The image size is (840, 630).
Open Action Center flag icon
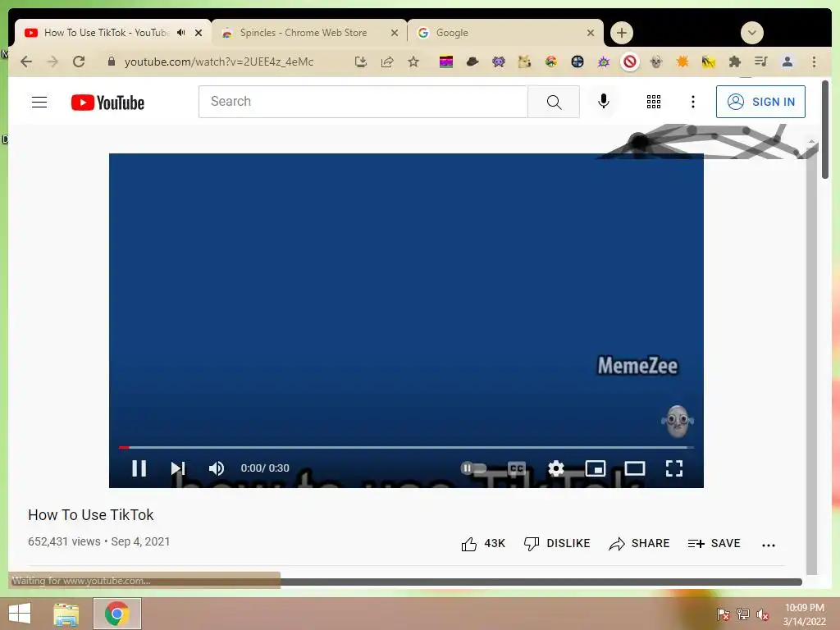tap(723, 614)
